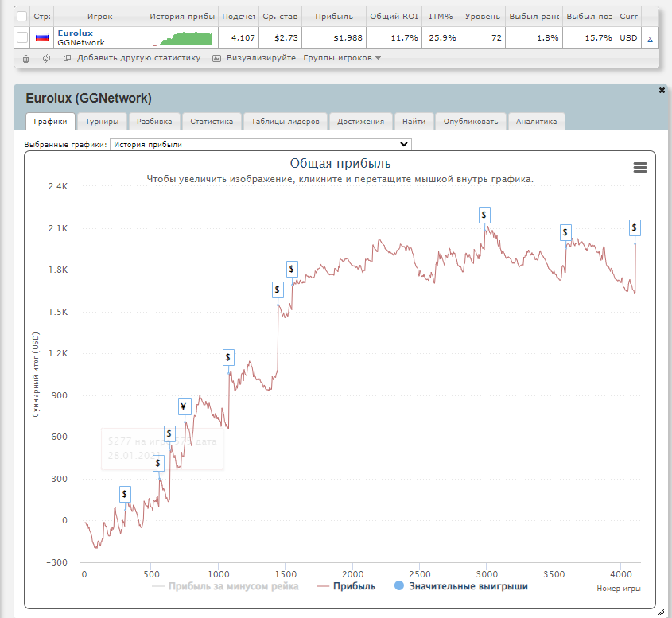Open the Достижения tab
The height and width of the screenshot is (618, 672).
(x=360, y=121)
